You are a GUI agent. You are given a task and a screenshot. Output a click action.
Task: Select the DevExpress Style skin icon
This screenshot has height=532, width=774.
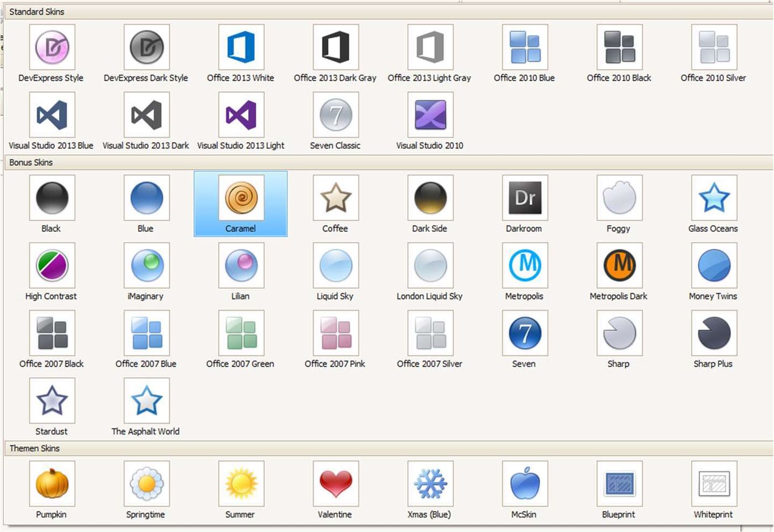(x=52, y=47)
